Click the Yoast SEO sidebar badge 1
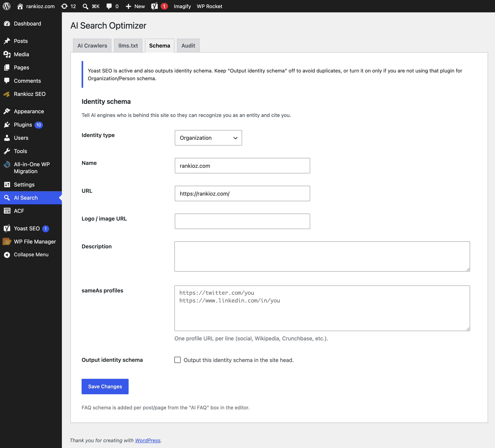The height and width of the screenshot is (448, 495). pyautogui.click(x=45, y=228)
